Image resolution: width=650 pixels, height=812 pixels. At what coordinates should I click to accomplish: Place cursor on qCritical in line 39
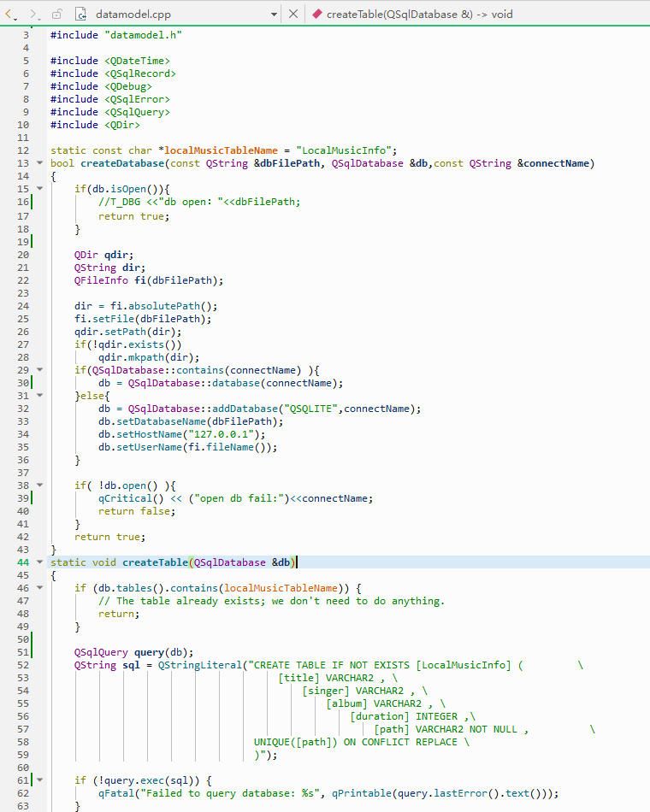(x=123, y=498)
